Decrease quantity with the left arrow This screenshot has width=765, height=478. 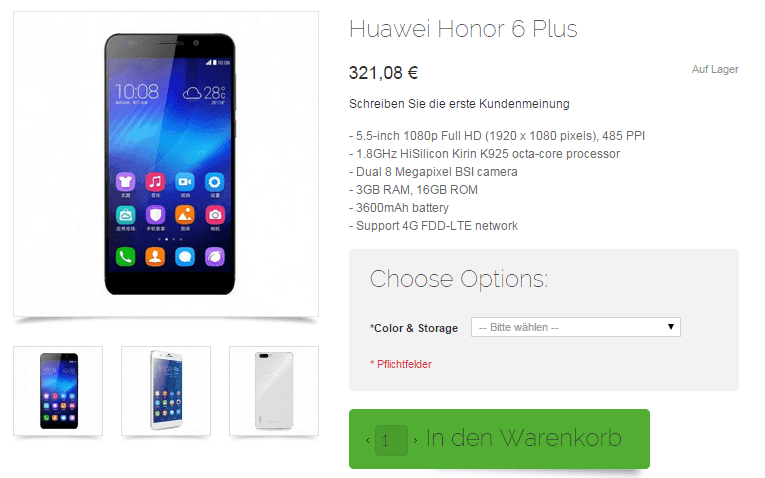(368, 440)
